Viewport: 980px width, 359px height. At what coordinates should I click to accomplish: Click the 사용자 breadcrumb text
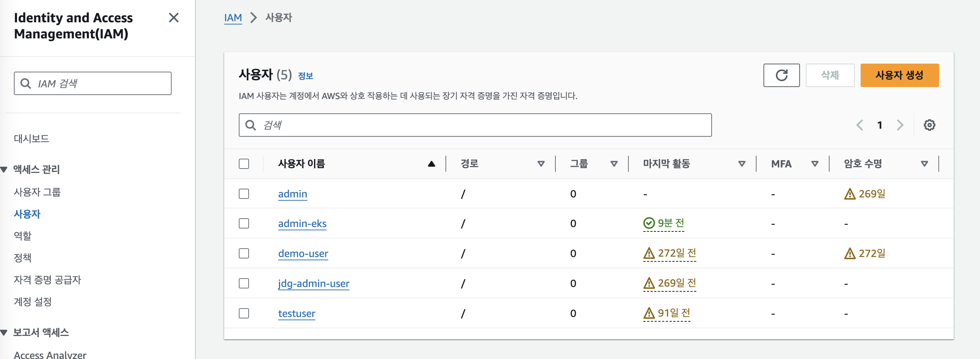point(279,18)
